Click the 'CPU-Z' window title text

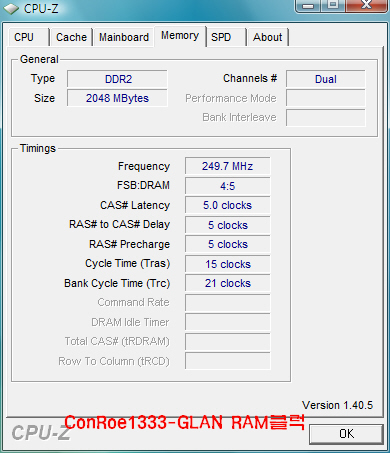41,9
